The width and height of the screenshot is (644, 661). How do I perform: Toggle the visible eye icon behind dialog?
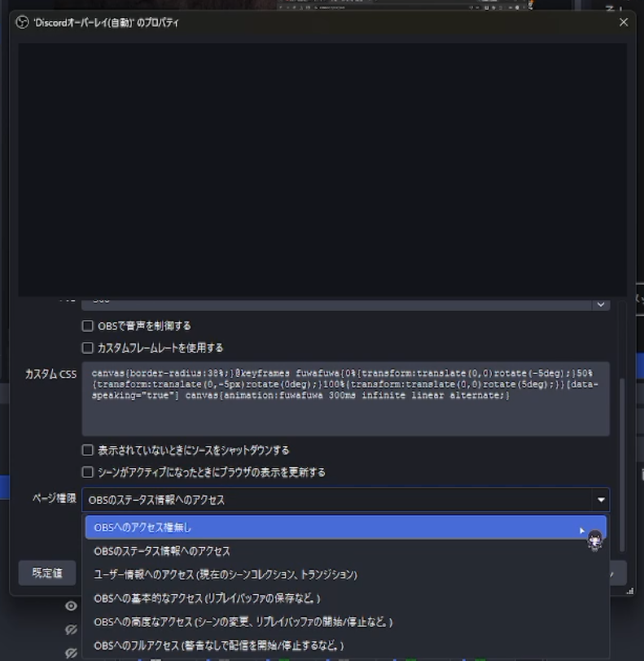pos(71,606)
